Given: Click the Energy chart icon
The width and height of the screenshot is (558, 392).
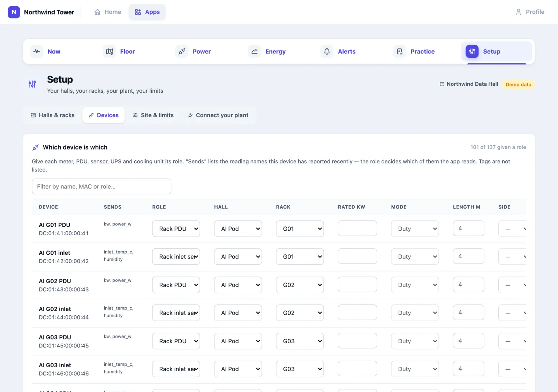Looking at the screenshot, I should coord(255,52).
